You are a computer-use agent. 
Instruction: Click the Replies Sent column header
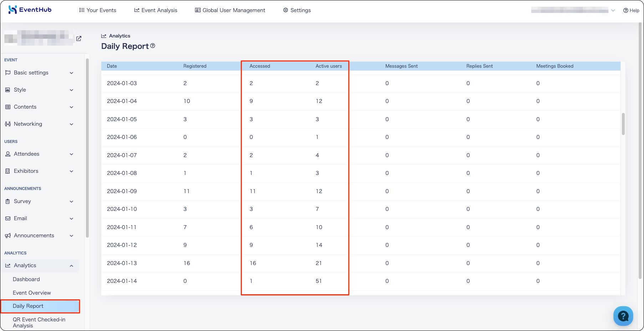pos(480,66)
